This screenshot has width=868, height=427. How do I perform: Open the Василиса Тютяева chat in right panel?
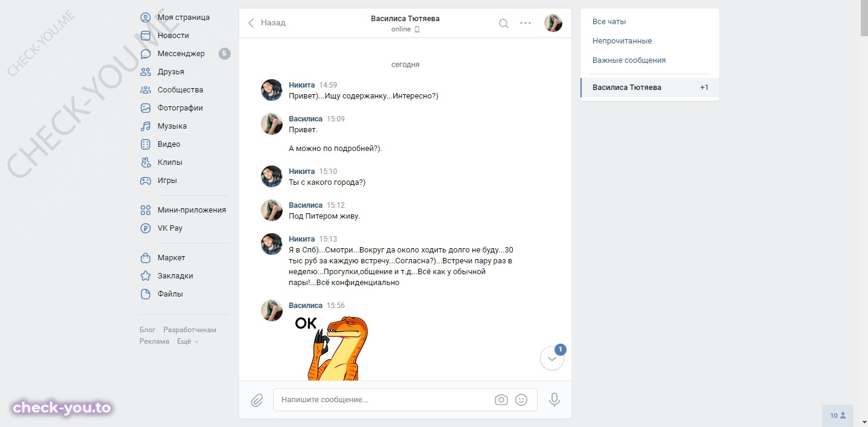(650, 88)
